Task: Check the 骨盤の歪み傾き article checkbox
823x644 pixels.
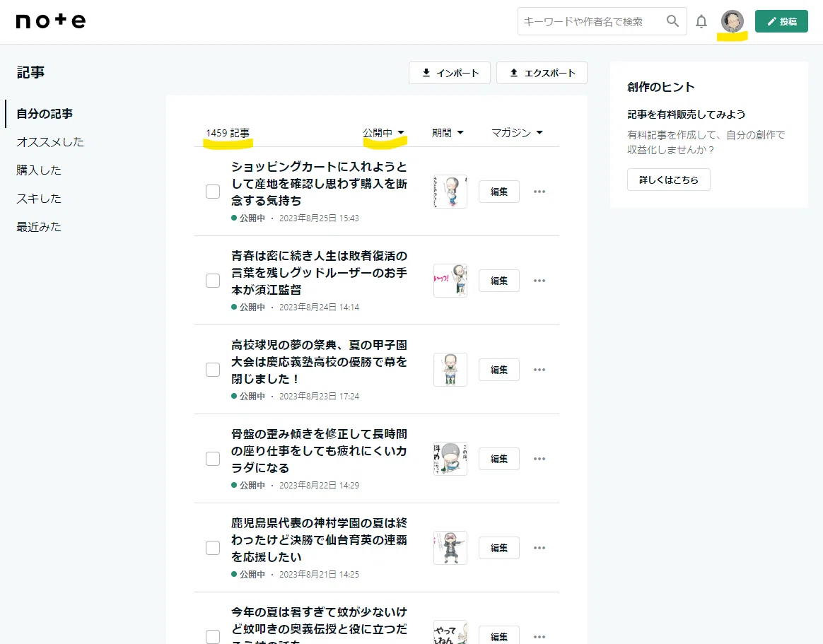Action: (x=213, y=459)
